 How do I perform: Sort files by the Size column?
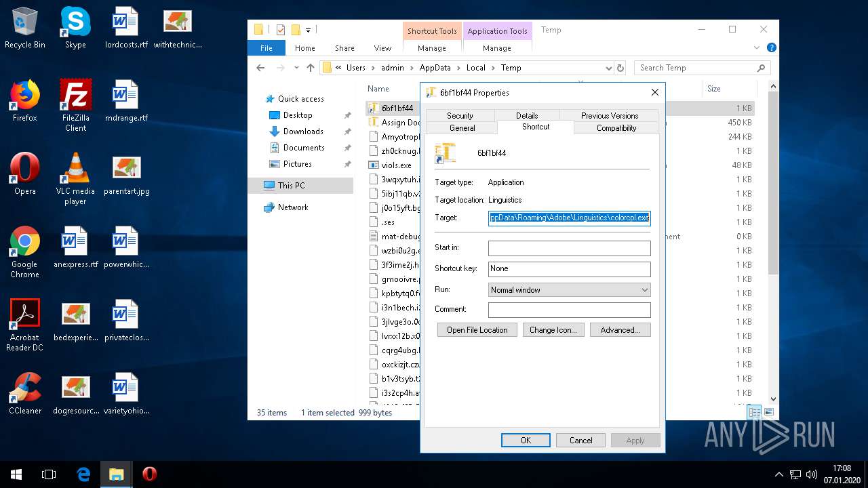click(x=713, y=89)
